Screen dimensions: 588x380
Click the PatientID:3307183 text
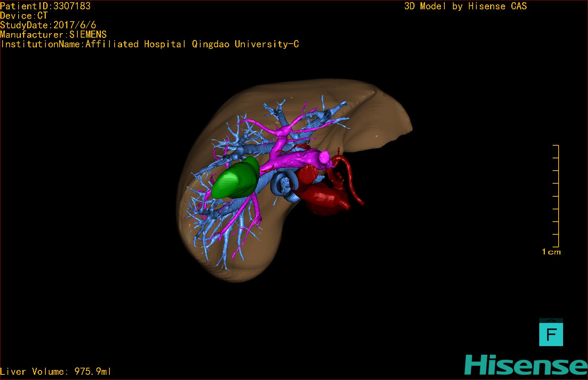[x=45, y=6]
